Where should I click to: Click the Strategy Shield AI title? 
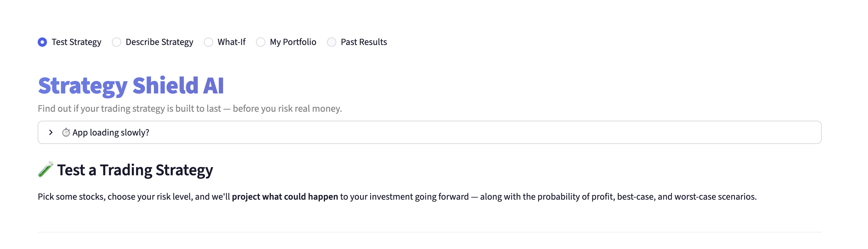pyautogui.click(x=131, y=86)
